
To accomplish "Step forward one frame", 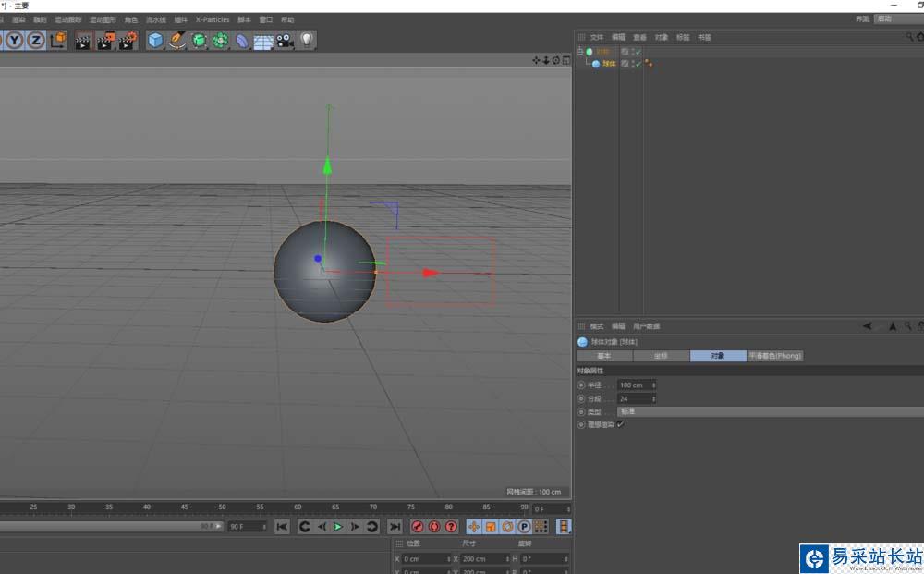I will [355, 527].
